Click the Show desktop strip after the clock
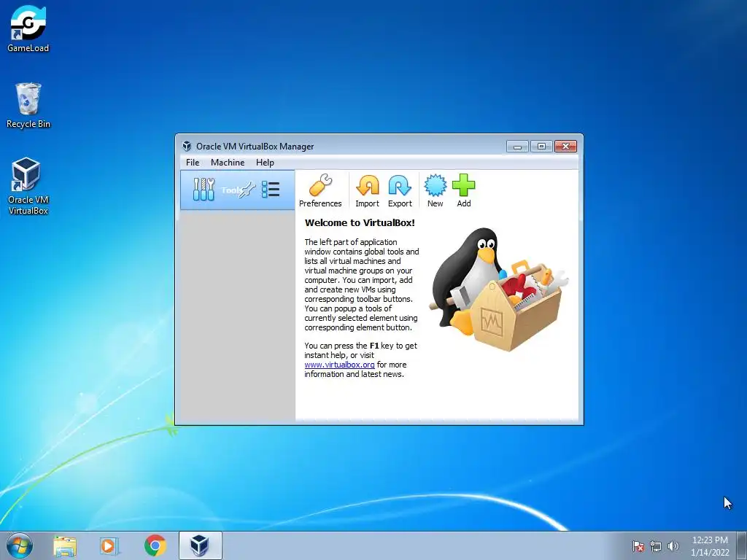747x560 pixels. [x=742, y=545]
